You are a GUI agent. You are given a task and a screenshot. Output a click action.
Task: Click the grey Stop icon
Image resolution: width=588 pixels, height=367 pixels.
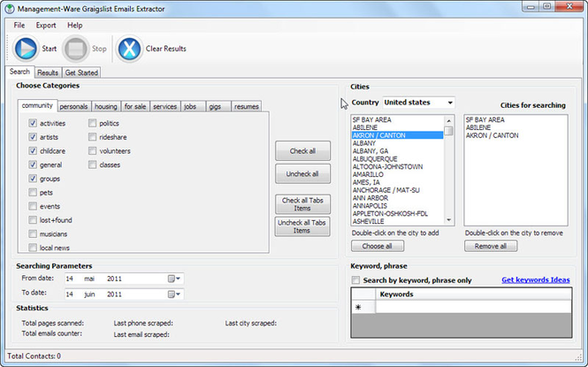[x=75, y=49]
